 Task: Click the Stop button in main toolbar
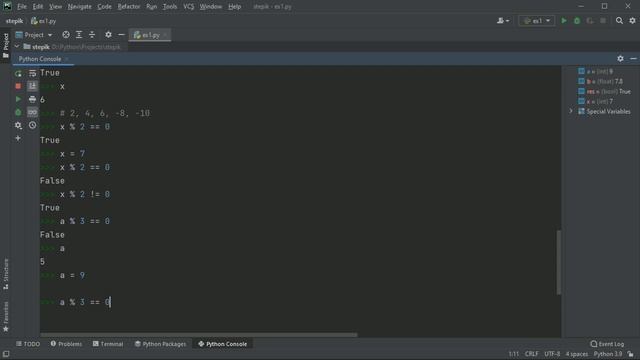click(x=603, y=20)
